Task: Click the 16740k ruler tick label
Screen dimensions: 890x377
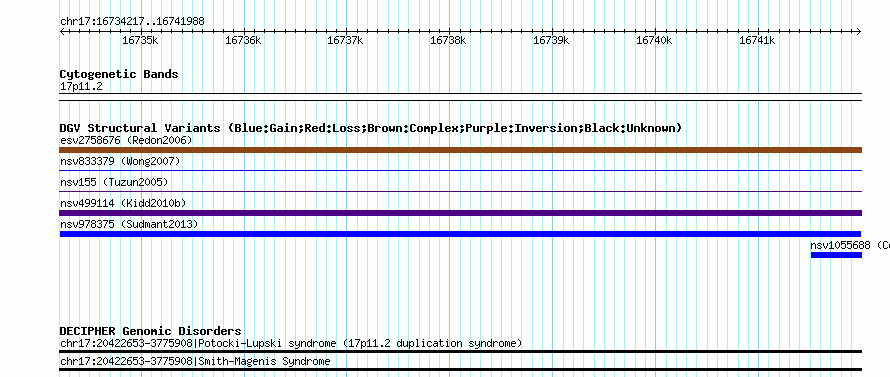Action: point(654,40)
